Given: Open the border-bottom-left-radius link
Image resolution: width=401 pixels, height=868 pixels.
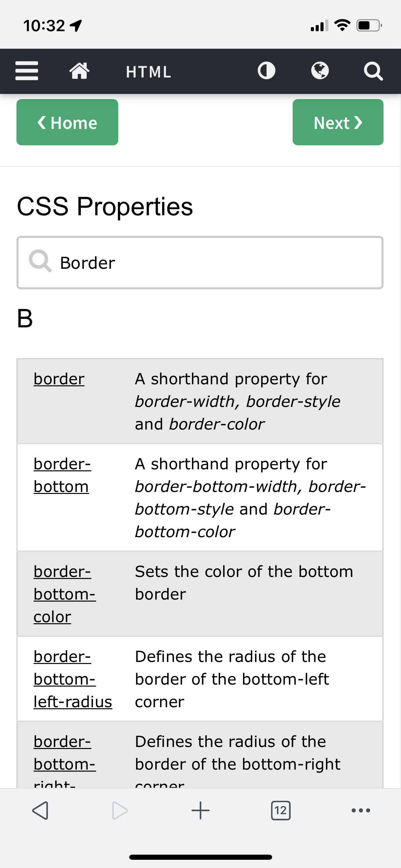Looking at the screenshot, I should [x=73, y=679].
